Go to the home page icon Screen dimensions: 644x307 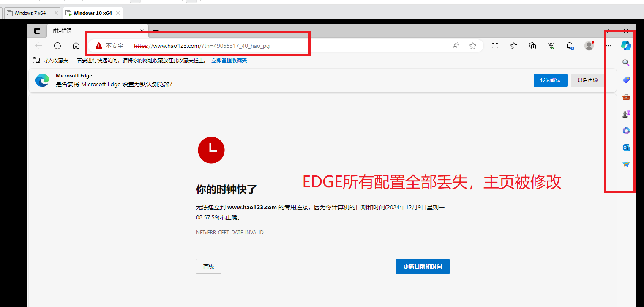(x=76, y=46)
